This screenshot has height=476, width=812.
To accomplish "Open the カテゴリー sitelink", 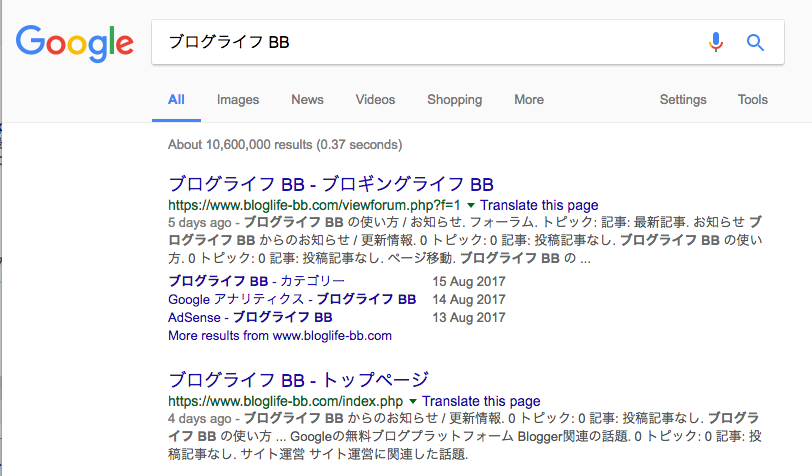I will [257, 281].
